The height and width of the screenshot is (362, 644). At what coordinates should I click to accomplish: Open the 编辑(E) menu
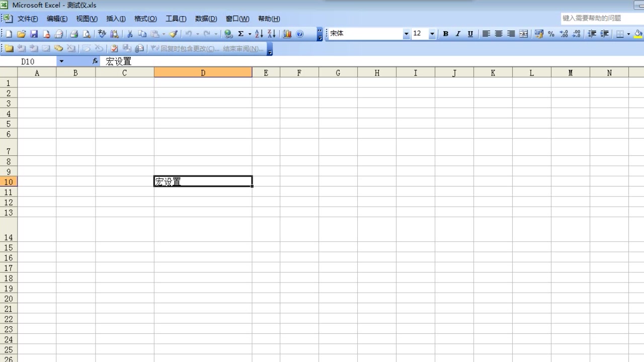click(57, 19)
